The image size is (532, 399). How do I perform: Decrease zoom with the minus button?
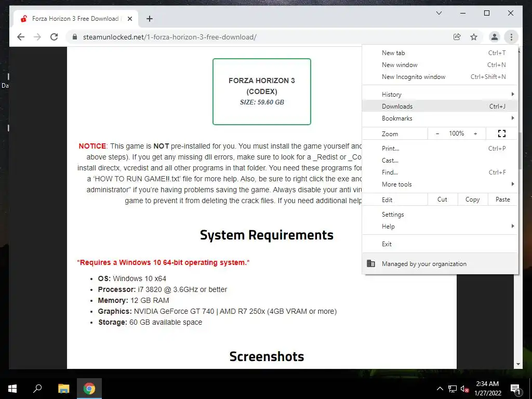point(437,134)
